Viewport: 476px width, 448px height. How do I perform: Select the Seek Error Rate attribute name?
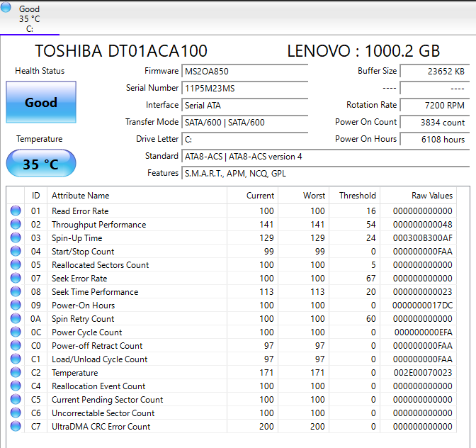tap(79, 278)
